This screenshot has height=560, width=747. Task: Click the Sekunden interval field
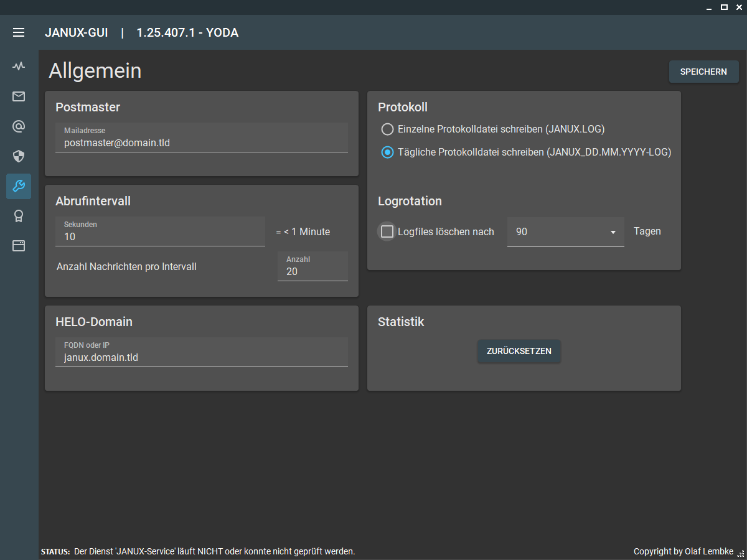coord(161,236)
